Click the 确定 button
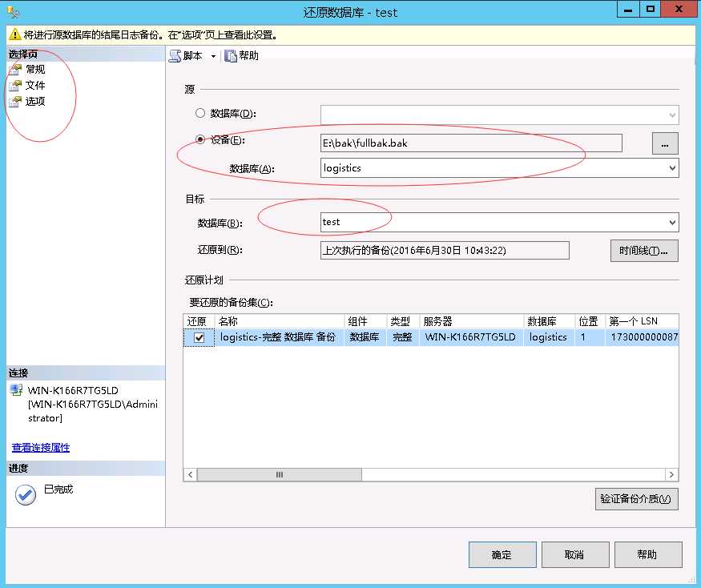Image resolution: width=701 pixels, height=588 pixels. coord(502,555)
